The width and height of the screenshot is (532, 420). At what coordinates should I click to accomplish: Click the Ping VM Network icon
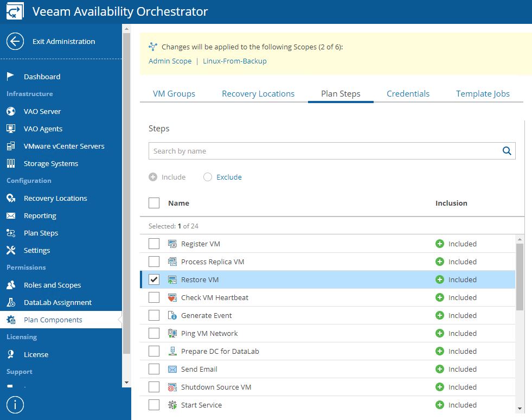click(172, 333)
